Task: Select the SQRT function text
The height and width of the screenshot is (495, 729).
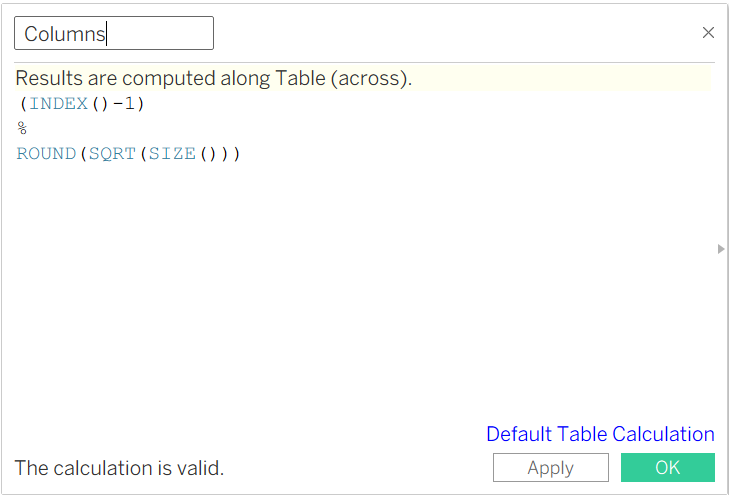Action: coord(112,154)
